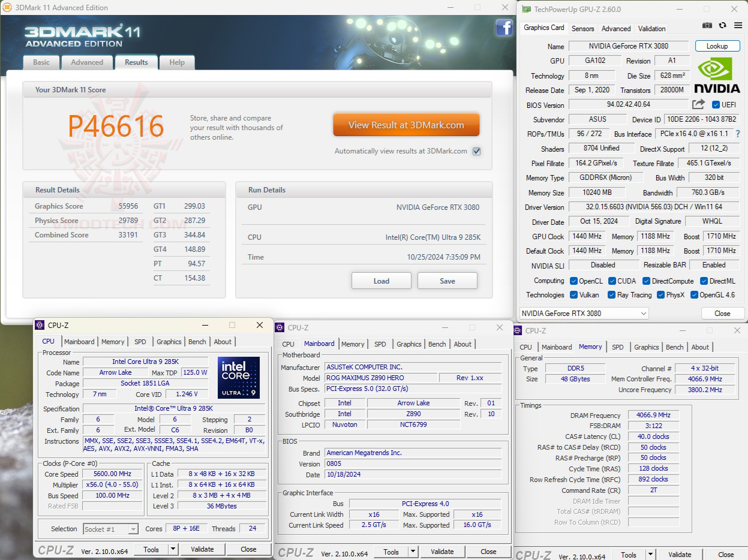
Task: Click the share/export icon beside the UEFI checkbox
Action: point(698,104)
